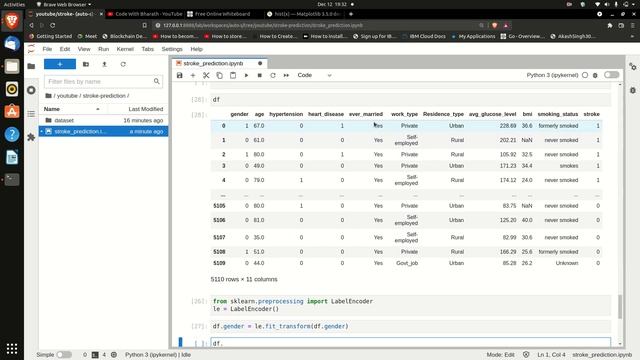
Task: Create a new folder in file browser
Action: click(86, 64)
